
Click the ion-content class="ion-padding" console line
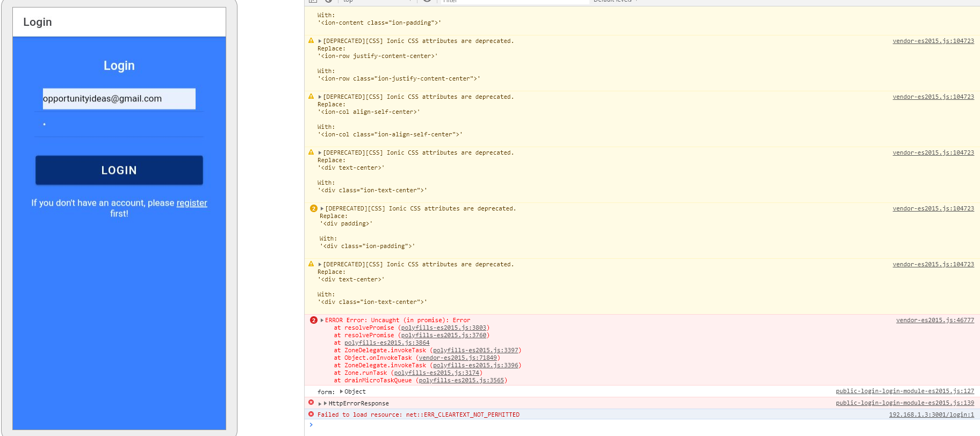coord(379,23)
